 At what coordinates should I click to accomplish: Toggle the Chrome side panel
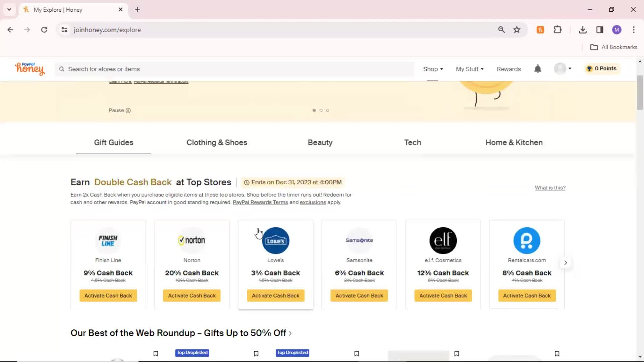[600, 30]
